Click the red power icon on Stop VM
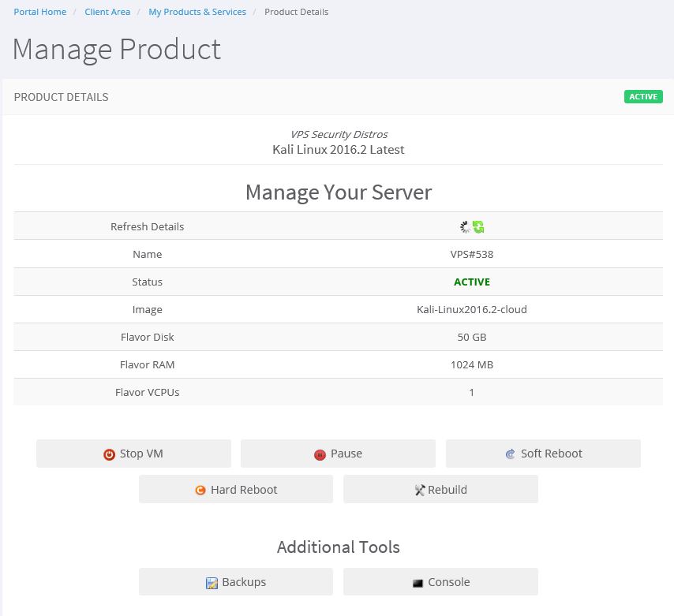 pyautogui.click(x=109, y=454)
